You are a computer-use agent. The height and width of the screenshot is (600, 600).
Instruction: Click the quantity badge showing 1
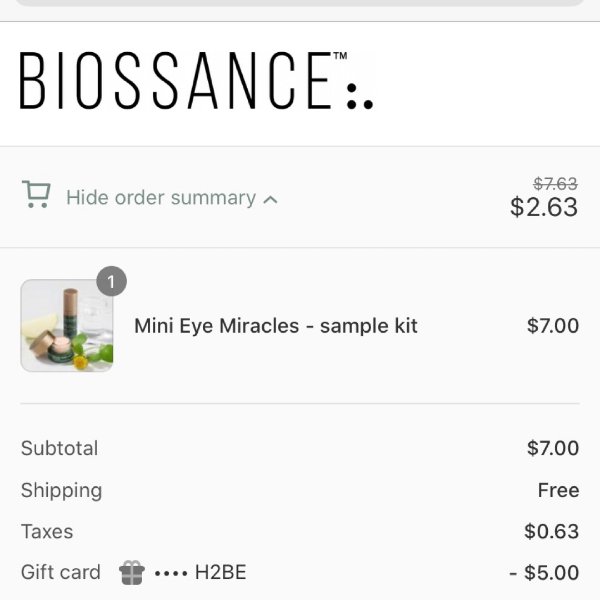pyautogui.click(x=111, y=281)
